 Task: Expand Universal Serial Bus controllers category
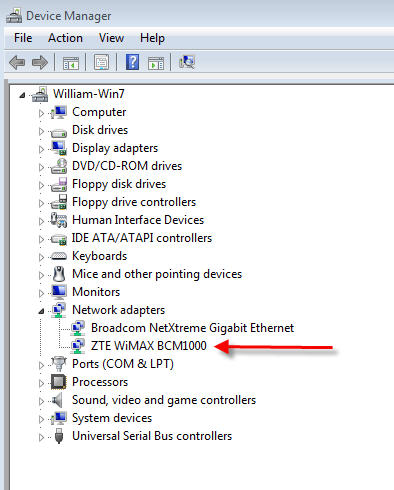pyautogui.click(x=41, y=437)
